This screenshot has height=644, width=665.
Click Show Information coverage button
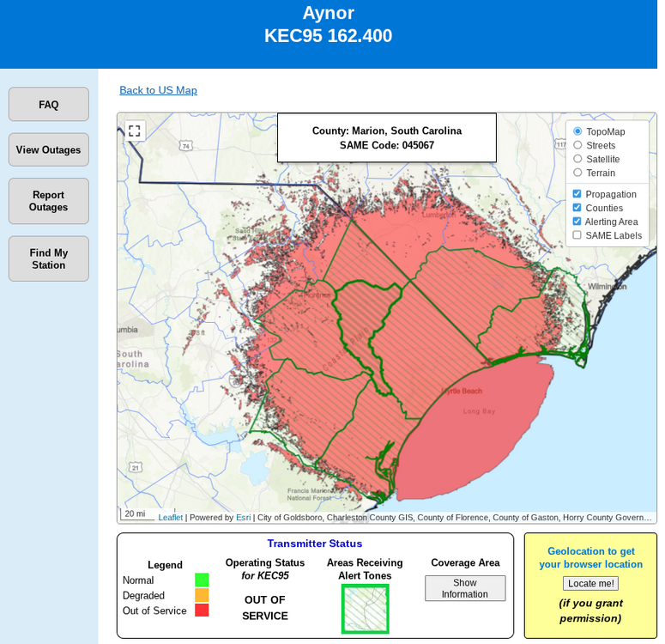[465, 588]
